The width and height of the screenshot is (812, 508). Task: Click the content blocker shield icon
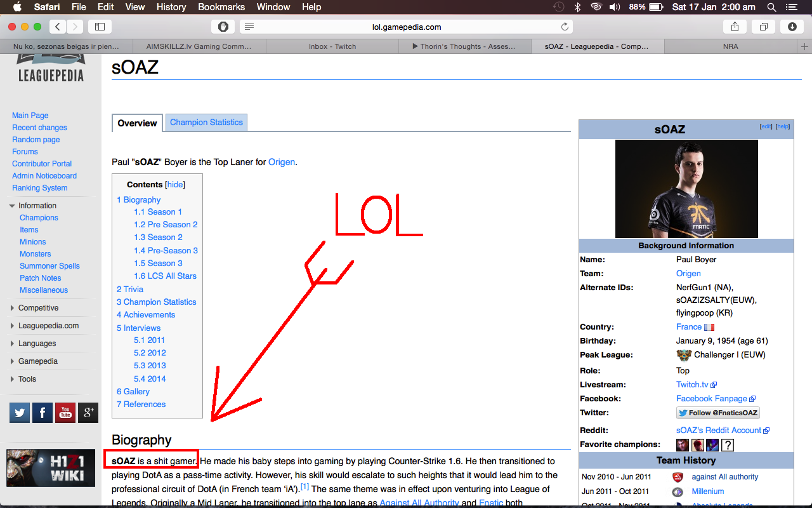[223, 27]
